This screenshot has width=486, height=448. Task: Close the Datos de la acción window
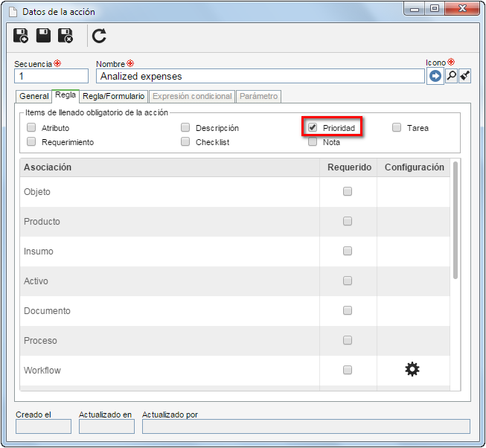point(462,9)
